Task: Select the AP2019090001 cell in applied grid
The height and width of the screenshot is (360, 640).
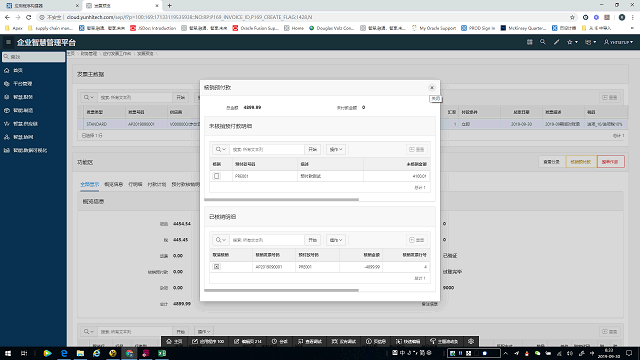Action: (274, 267)
